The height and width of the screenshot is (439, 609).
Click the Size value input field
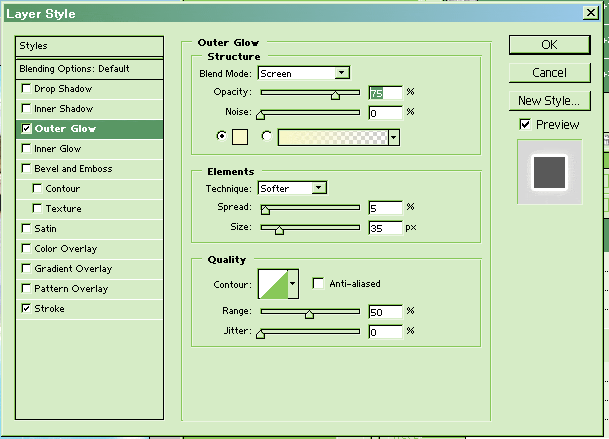point(385,228)
